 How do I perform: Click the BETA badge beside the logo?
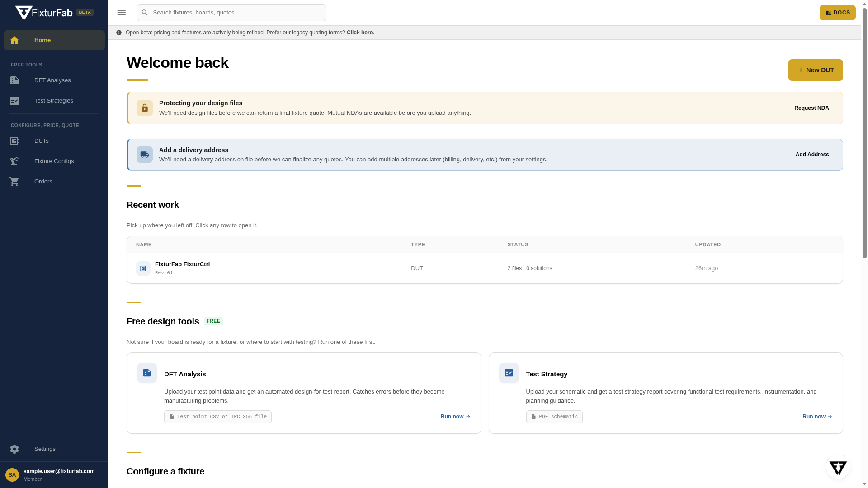coord(85,13)
